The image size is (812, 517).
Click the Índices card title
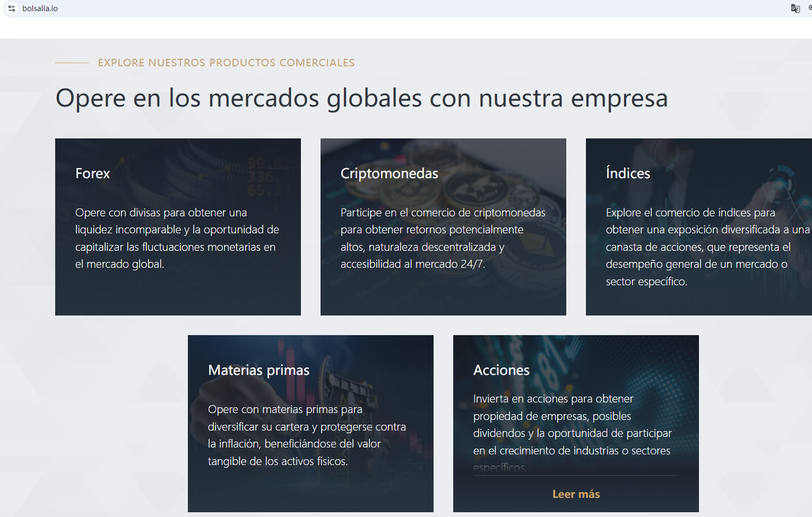[x=628, y=173]
